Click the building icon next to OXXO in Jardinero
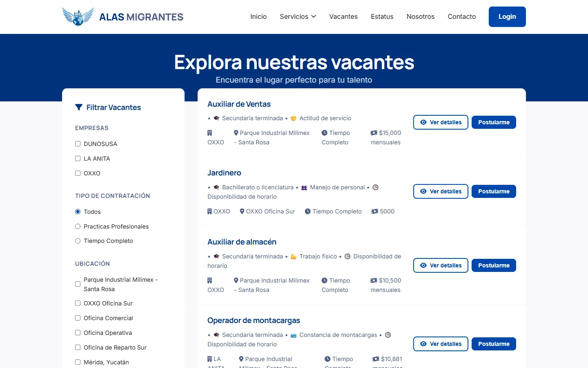The height and width of the screenshot is (368, 588). point(209,211)
